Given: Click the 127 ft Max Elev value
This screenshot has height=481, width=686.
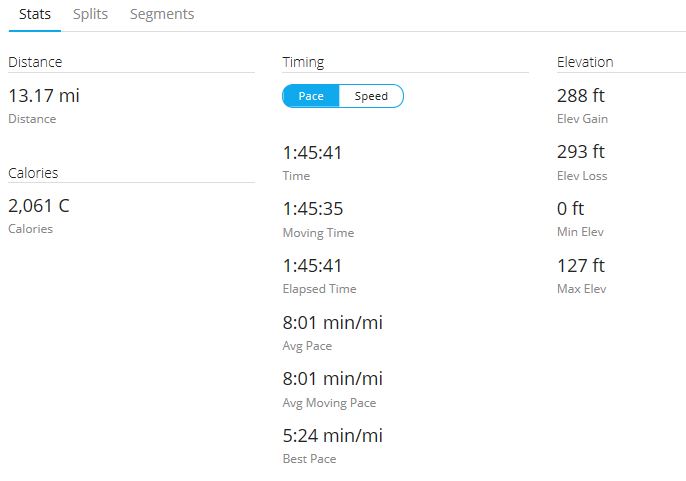Looking at the screenshot, I should pos(581,265).
